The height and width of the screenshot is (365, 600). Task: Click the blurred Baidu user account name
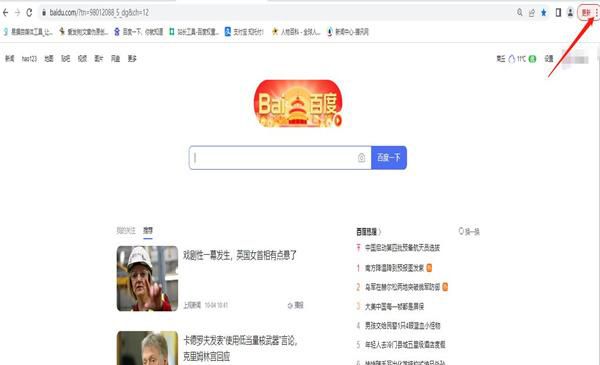pyautogui.click(x=576, y=59)
